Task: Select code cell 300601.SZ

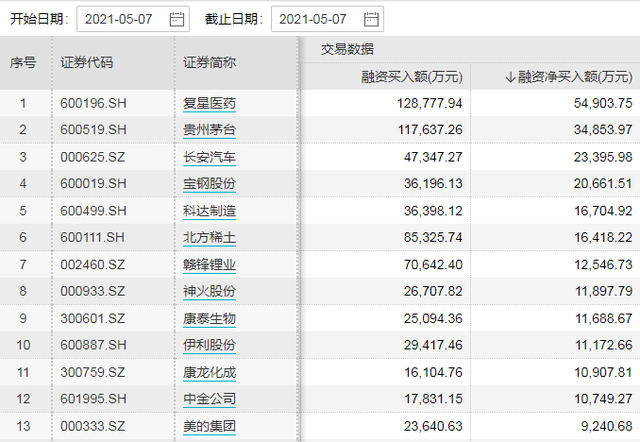Action: [x=93, y=318]
